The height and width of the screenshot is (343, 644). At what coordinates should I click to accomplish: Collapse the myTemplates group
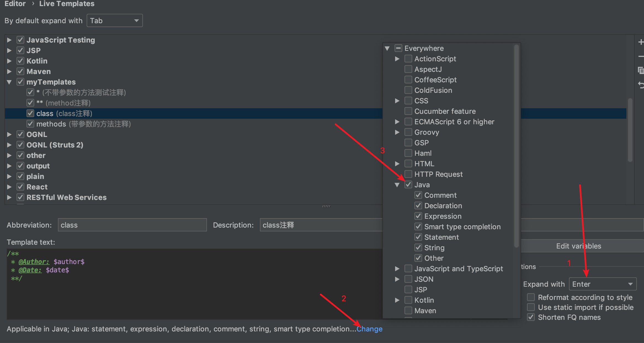pos(9,82)
